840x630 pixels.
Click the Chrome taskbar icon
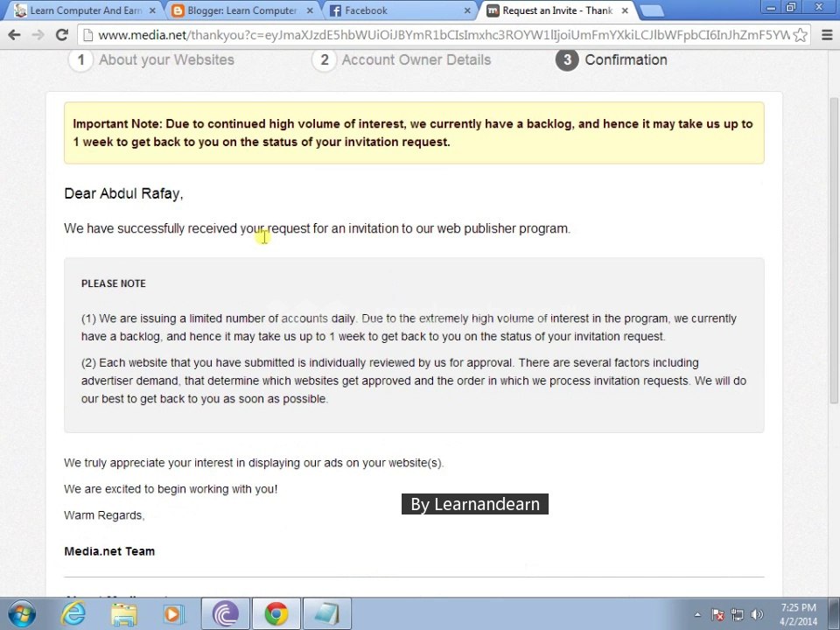click(276, 614)
